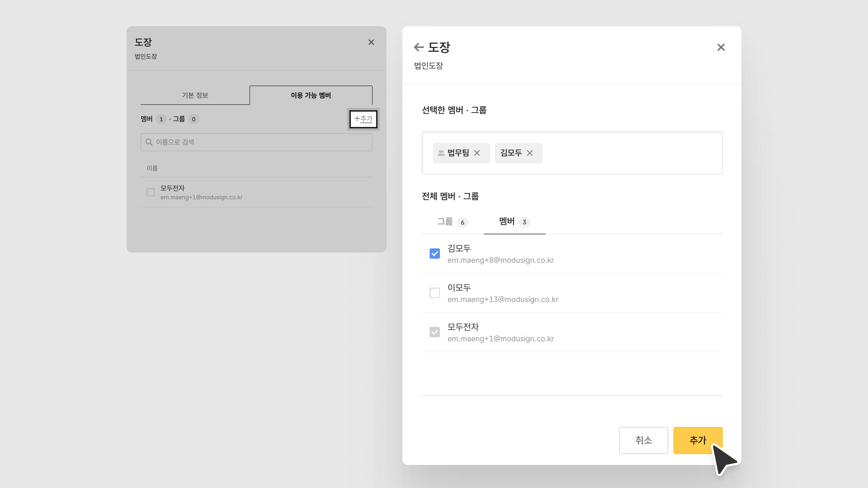Check the 이모두 member checkbox
This screenshot has width=868, height=488.
[435, 293]
